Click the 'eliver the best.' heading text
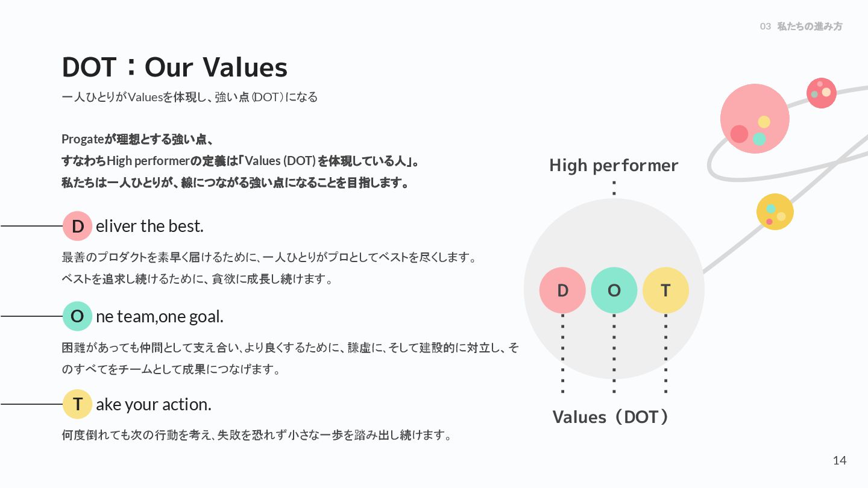 (x=149, y=226)
